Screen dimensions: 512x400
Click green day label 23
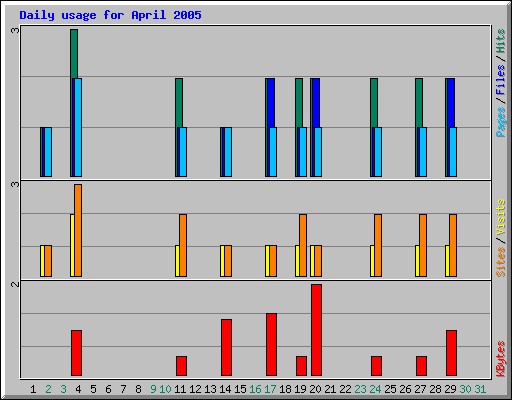click(x=360, y=389)
